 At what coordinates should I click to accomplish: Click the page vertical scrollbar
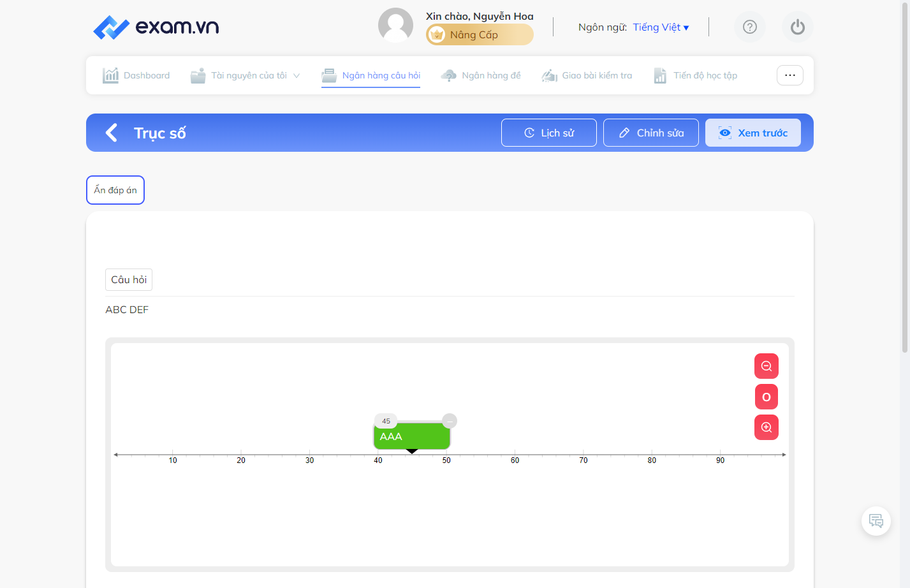point(904,176)
